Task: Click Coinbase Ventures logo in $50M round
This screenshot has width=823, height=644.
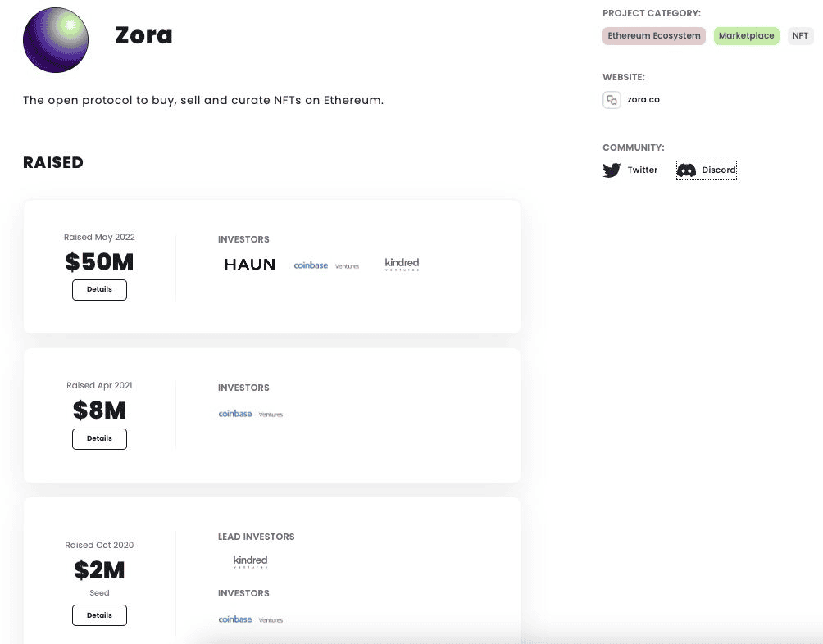Action: pos(326,265)
